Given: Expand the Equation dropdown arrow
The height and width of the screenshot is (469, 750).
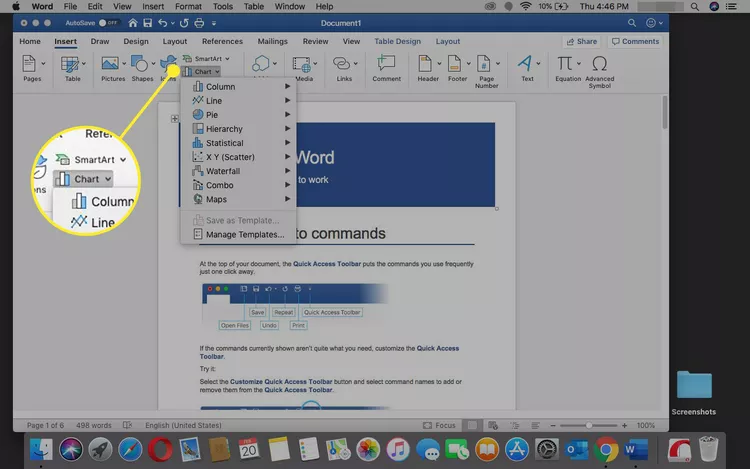Looking at the screenshot, I should click(578, 64).
